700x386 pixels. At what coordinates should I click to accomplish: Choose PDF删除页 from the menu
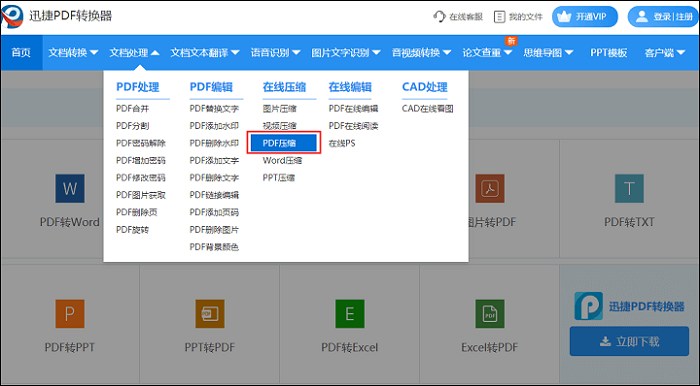tap(137, 212)
